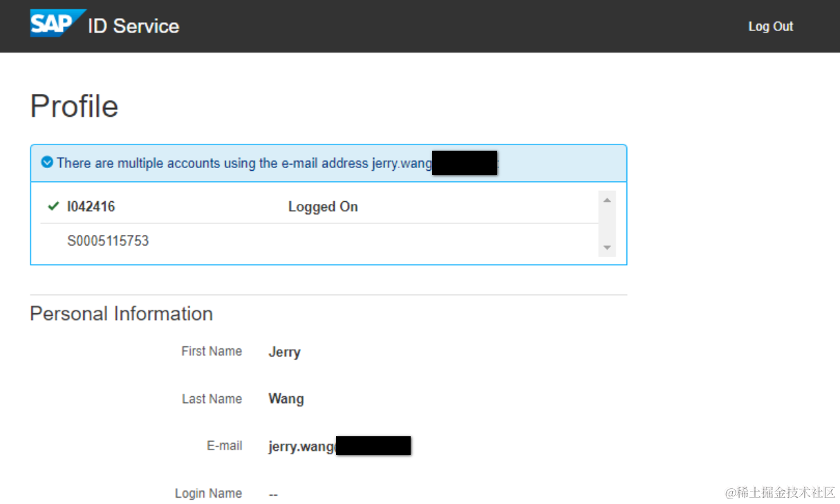The image size is (840, 504).
Task: Click the Personal Information section heading
Action: (121, 314)
